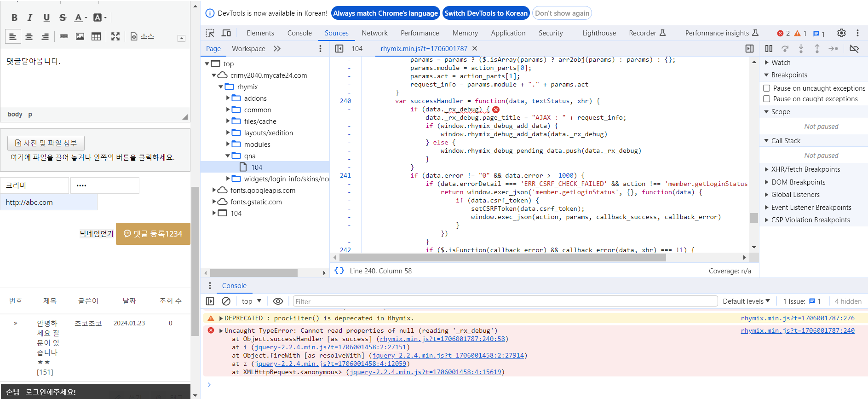This screenshot has height=399, width=868.
Task: Collapse the crimy2040.mycafe24.com domain node
Action: pyautogui.click(x=214, y=75)
